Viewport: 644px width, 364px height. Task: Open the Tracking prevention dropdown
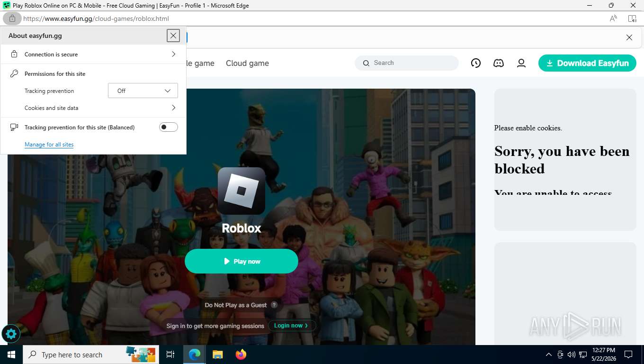(x=143, y=91)
